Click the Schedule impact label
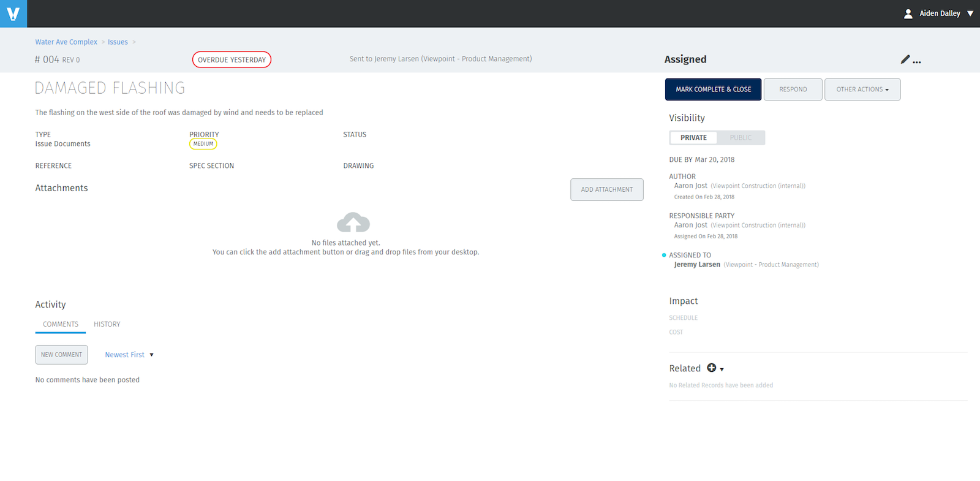Viewport: 980px width, 481px height. coord(684,318)
